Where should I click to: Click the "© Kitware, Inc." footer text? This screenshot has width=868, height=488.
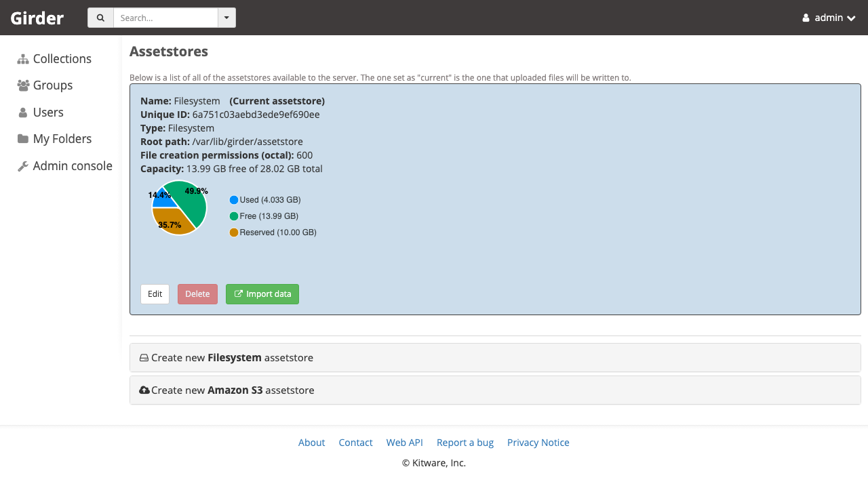click(434, 463)
